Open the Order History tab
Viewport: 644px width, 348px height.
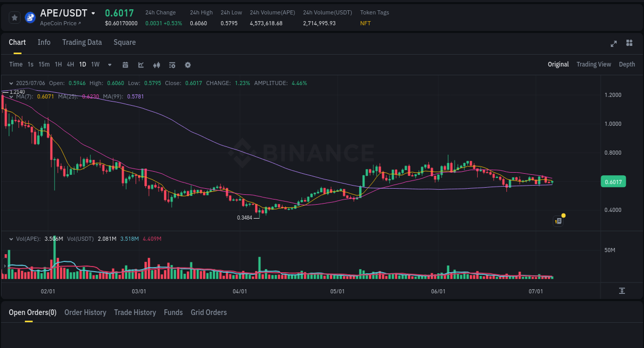(x=85, y=312)
